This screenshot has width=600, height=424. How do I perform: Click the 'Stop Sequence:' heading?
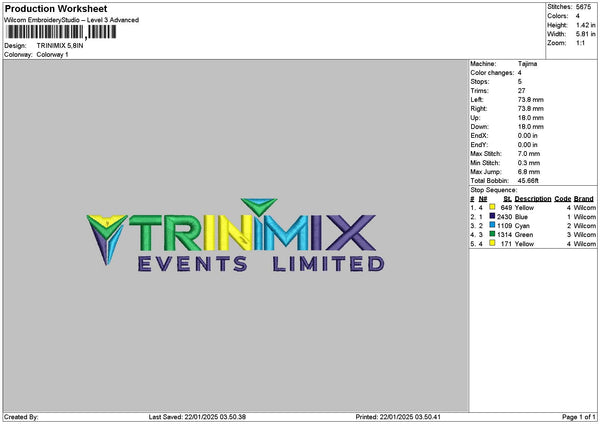(x=494, y=190)
